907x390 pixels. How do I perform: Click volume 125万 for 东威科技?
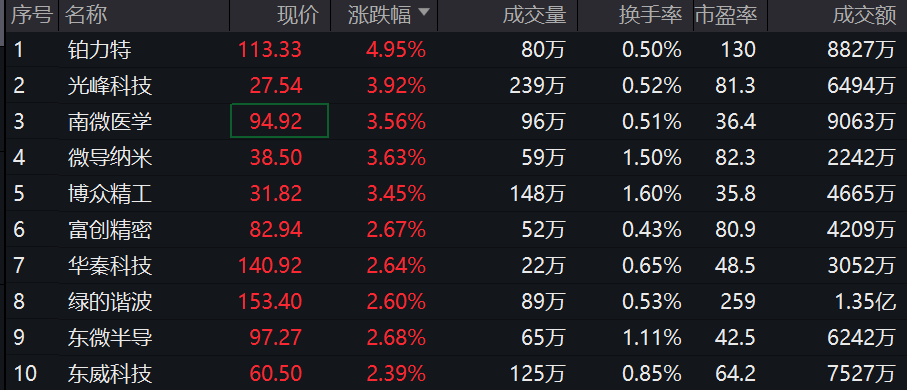pos(537,373)
